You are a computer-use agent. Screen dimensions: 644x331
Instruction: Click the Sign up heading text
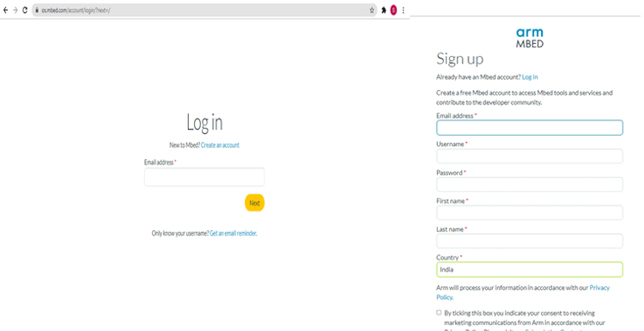(x=460, y=59)
